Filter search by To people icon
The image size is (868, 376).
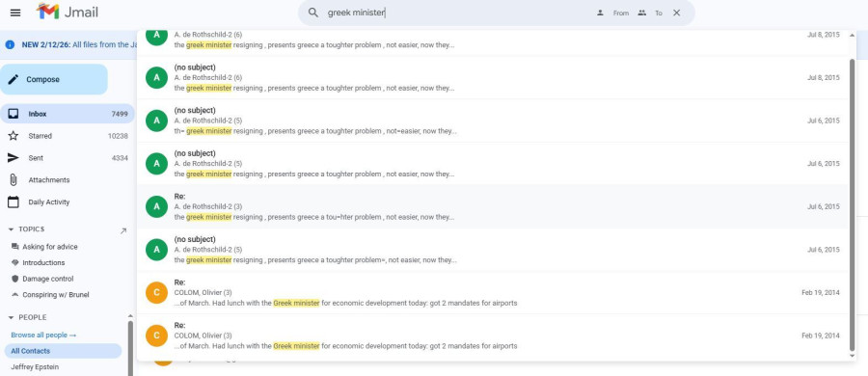click(641, 13)
